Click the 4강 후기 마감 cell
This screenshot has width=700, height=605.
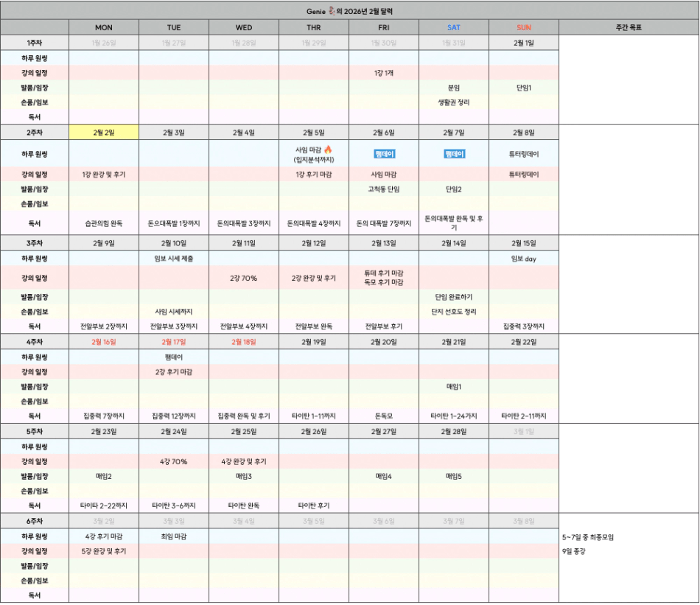pyautogui.click(x=104, y=536)
